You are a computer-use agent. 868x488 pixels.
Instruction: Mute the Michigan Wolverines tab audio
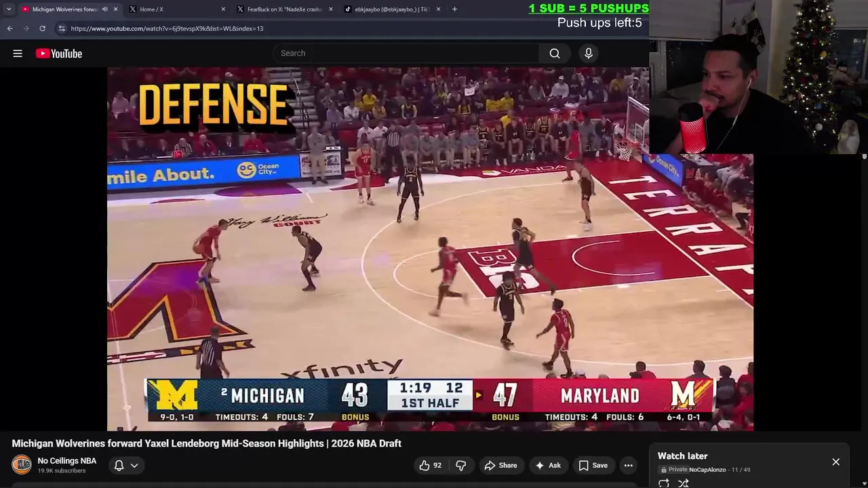[104, 9]
